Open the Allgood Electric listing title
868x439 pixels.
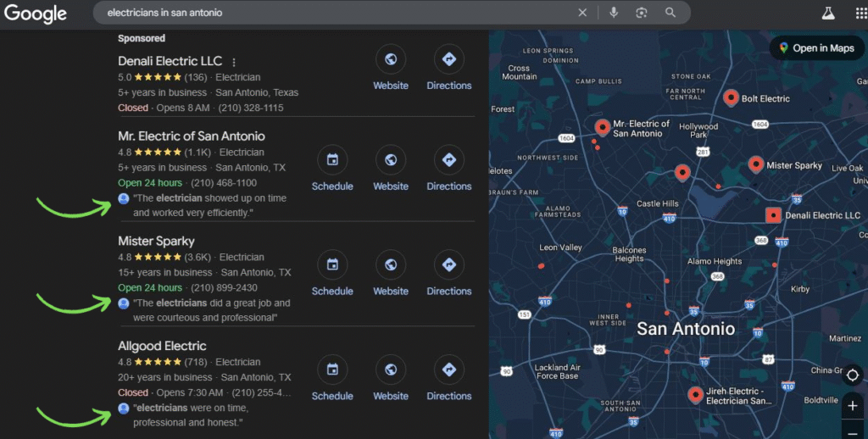coord(162,346)
